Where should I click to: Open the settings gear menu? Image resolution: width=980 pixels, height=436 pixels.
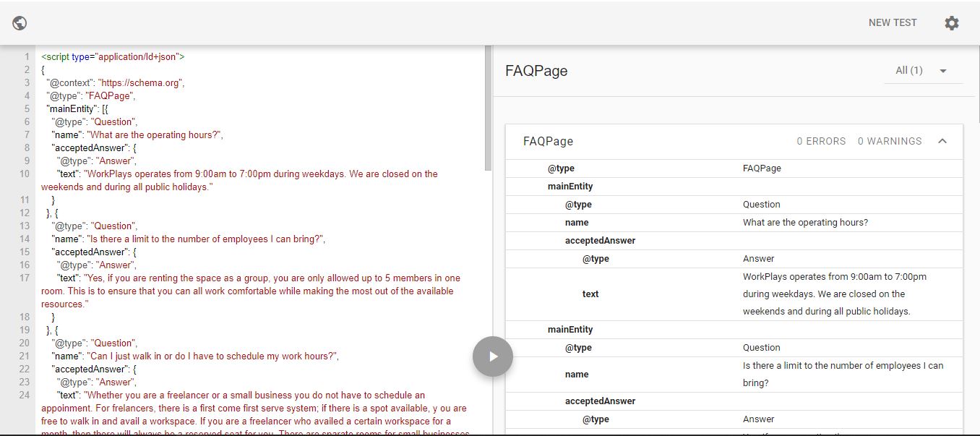pos(951,23)
